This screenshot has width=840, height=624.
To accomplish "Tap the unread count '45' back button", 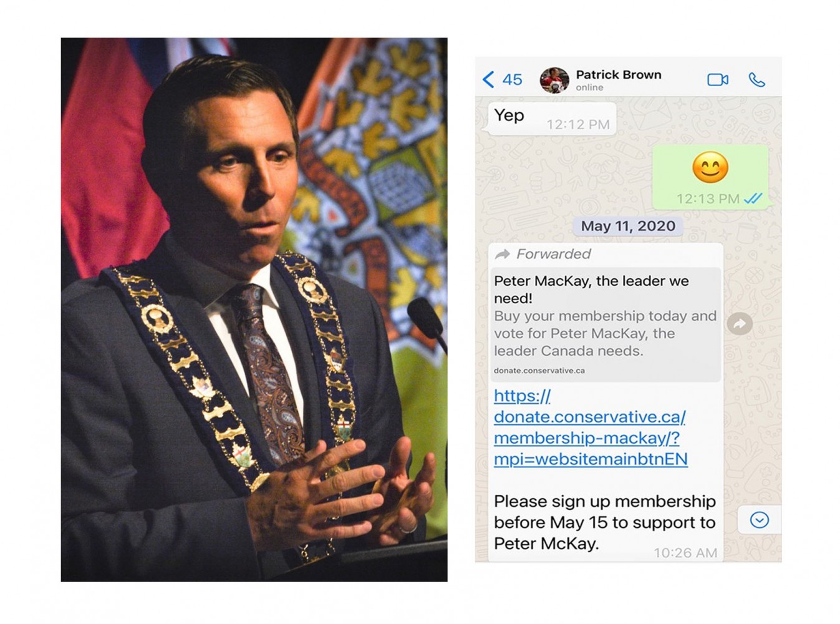I will coord(512,79).
